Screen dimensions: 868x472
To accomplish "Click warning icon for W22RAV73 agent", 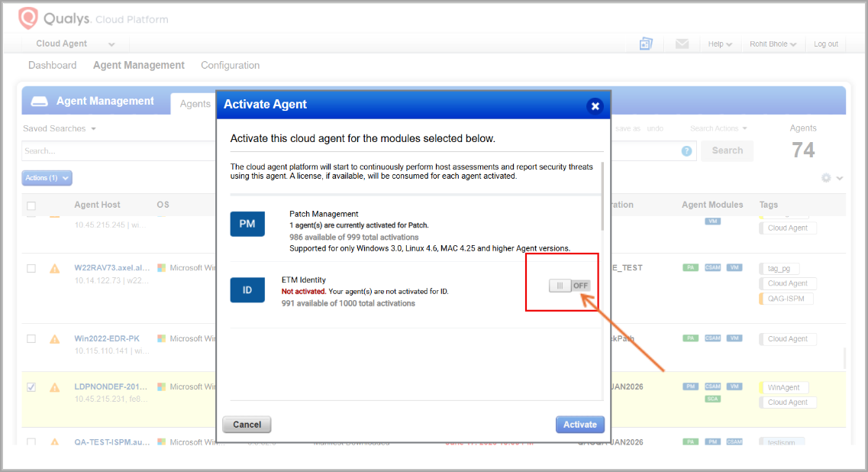I will (55, 269).
